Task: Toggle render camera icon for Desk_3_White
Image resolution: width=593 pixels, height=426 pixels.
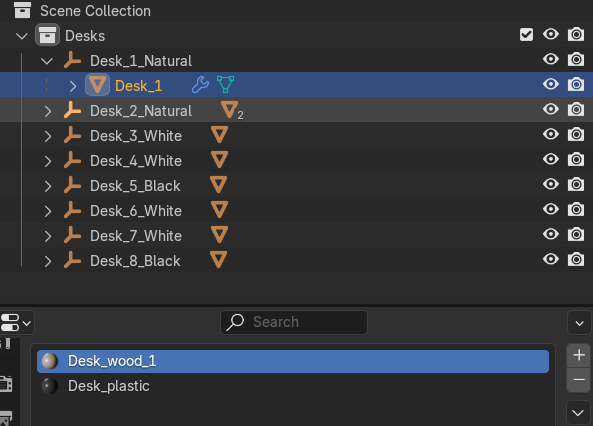Action: click(576, 134)
